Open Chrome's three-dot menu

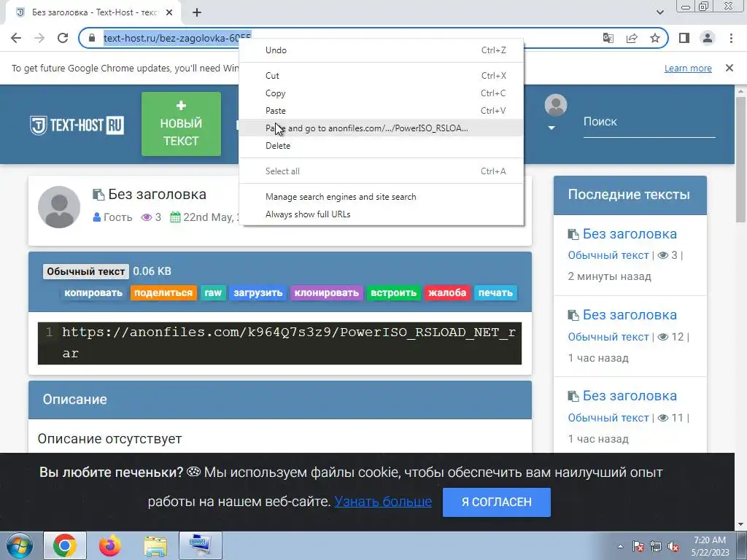tap(731, 38)
